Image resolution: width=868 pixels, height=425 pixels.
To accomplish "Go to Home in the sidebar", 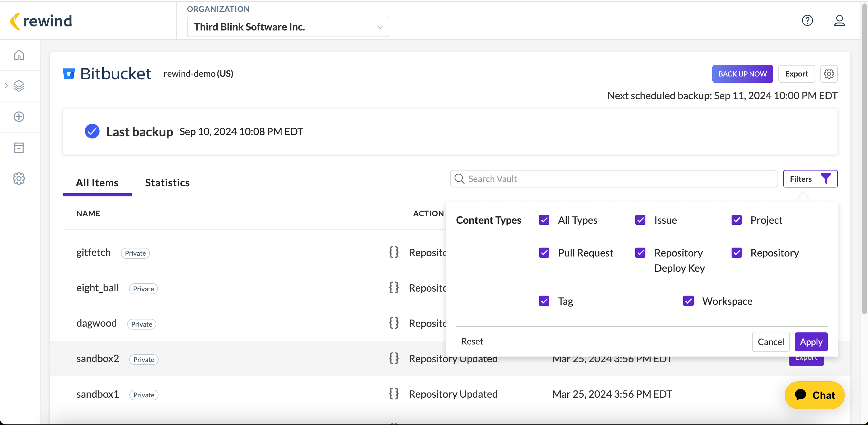I will click(19, 55).
